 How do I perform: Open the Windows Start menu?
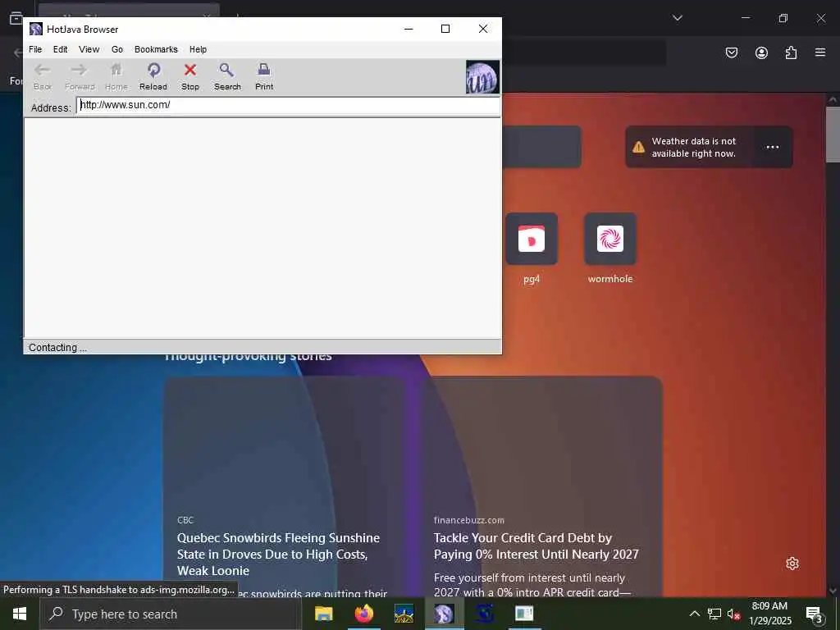coord(20,614)
